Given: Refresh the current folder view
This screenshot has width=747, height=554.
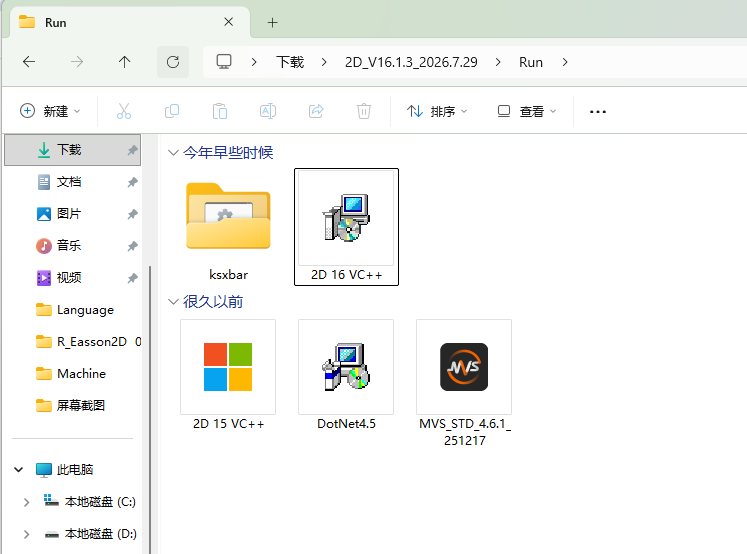Looking at the screenshot, I should tap(173, 62).
